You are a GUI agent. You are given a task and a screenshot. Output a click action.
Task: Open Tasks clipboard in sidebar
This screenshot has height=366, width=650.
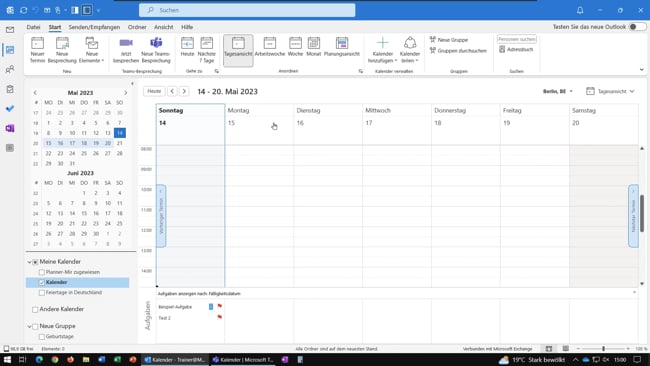(10, 89)
